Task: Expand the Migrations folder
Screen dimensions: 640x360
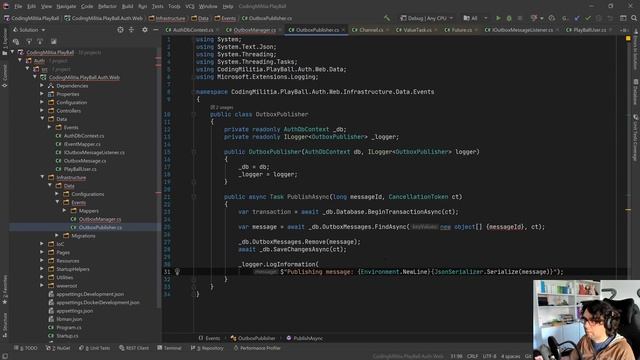Action: [x=57, y=236]
